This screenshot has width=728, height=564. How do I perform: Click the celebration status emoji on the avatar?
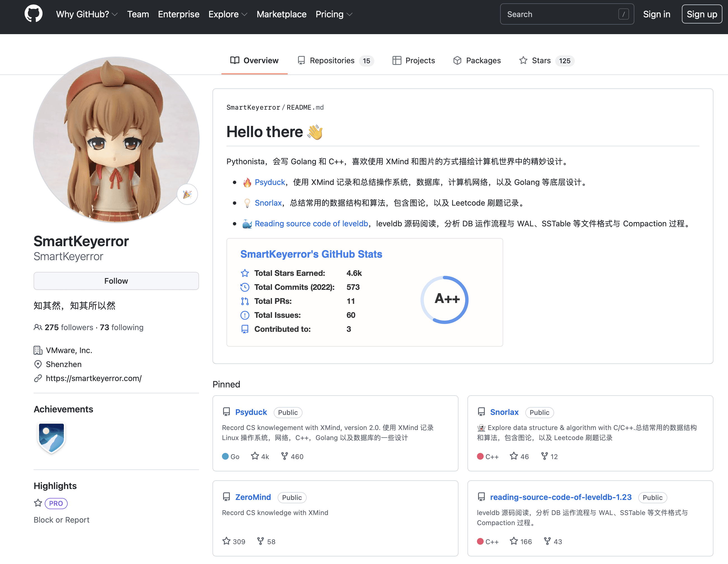click(187, 194)
